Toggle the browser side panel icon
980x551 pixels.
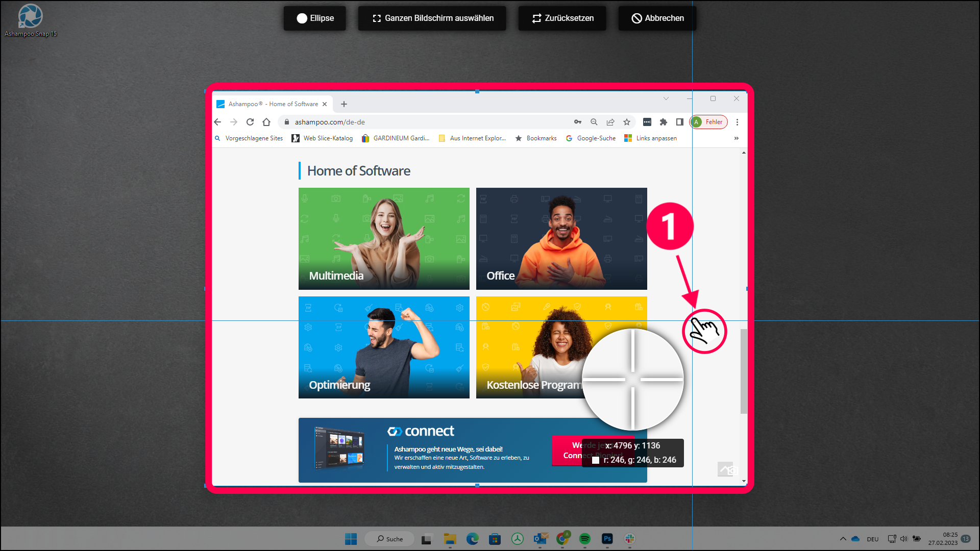click(680, 122)
